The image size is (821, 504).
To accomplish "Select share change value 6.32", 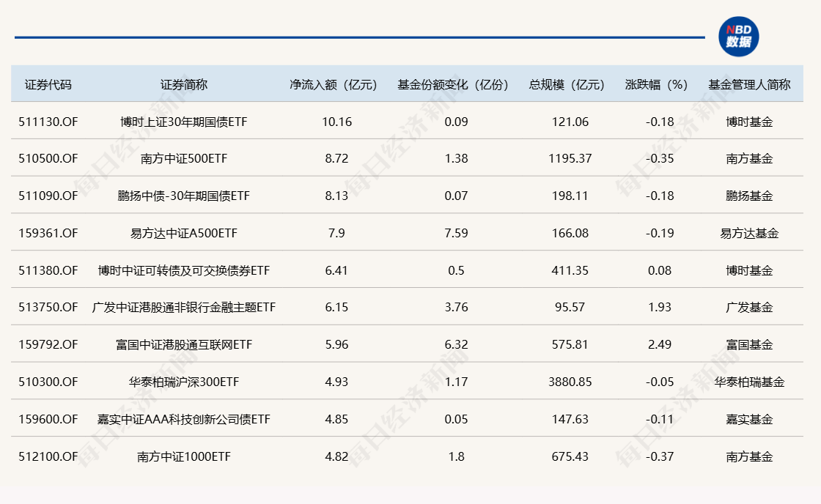I will point(456,344).
